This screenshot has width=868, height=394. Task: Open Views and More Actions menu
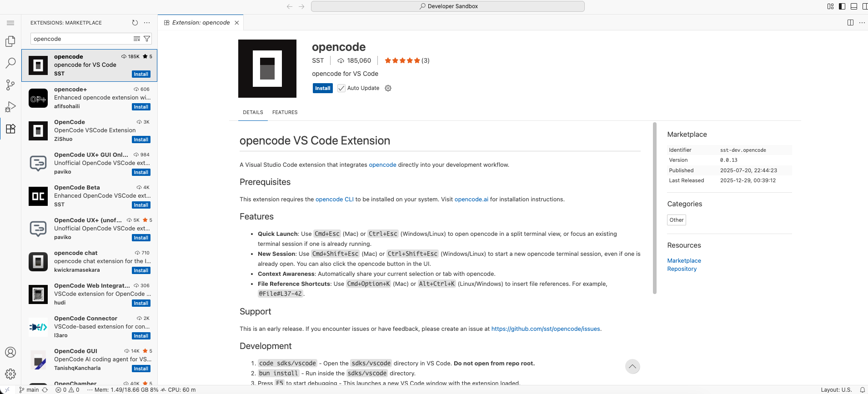click(x=147, y=23)
